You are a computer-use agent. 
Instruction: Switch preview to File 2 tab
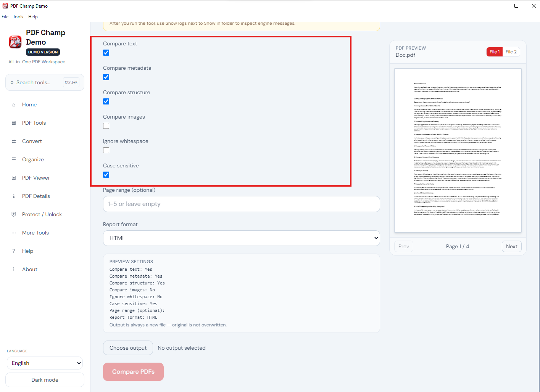[511, 52]
